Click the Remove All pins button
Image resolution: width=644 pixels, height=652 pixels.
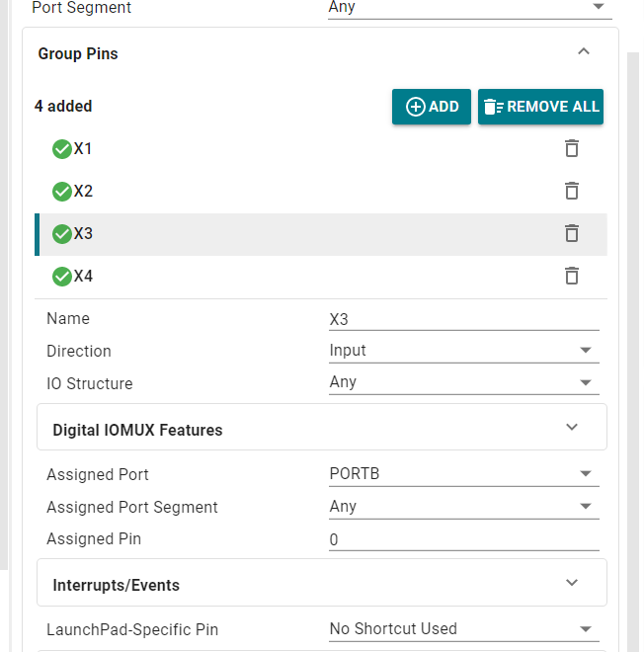540,107
